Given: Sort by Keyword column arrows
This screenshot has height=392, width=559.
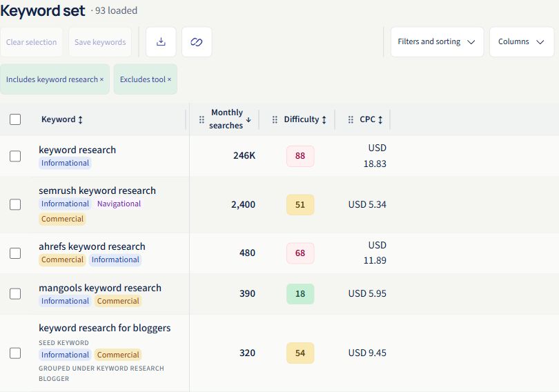Looking at the screenshot, I should [x=81, y=119].
